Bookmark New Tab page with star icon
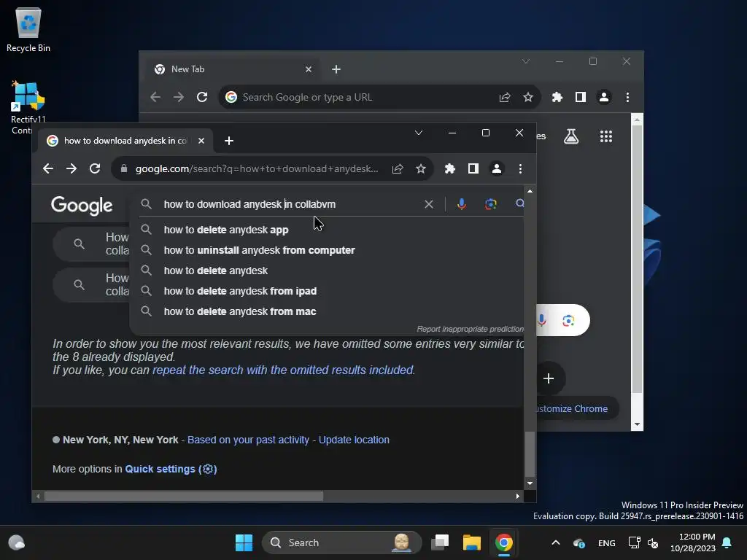Image resolution: width=747 pixels, height=560 pixels. pyautogui.click(x=528, y=97)
